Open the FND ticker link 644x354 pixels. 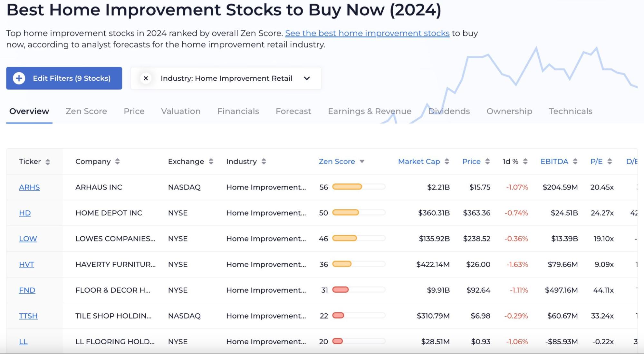tap(27, 290)
